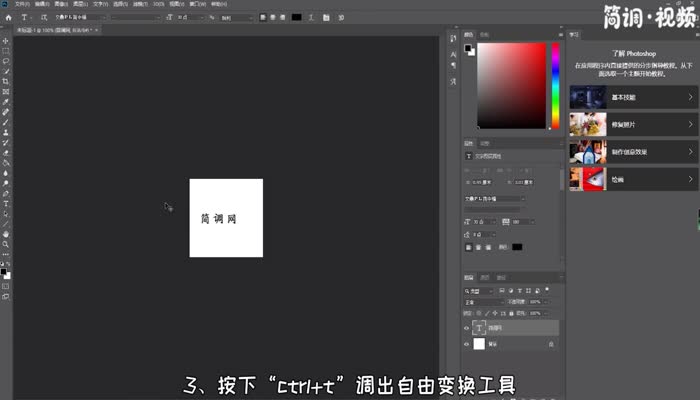Click the lock icon on the background layer
Screen dimensions: 700x400
click(x=553, y=343)
